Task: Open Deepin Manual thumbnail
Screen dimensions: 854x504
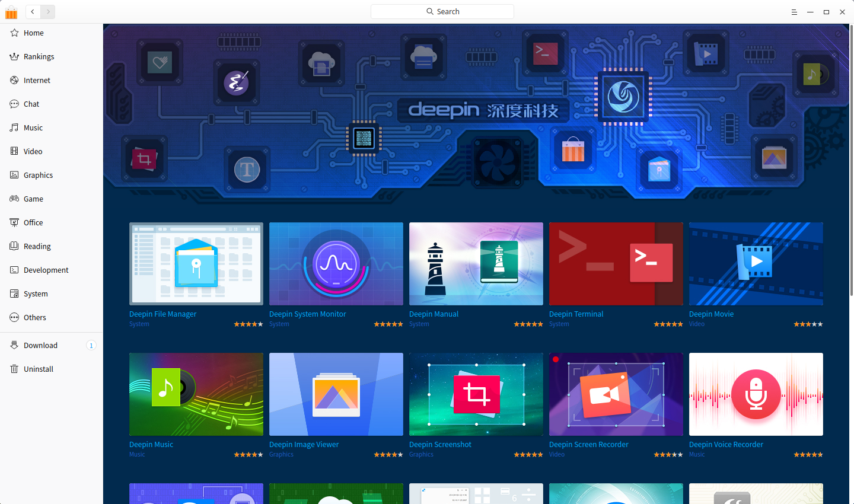Action: (x=476, y=264)
